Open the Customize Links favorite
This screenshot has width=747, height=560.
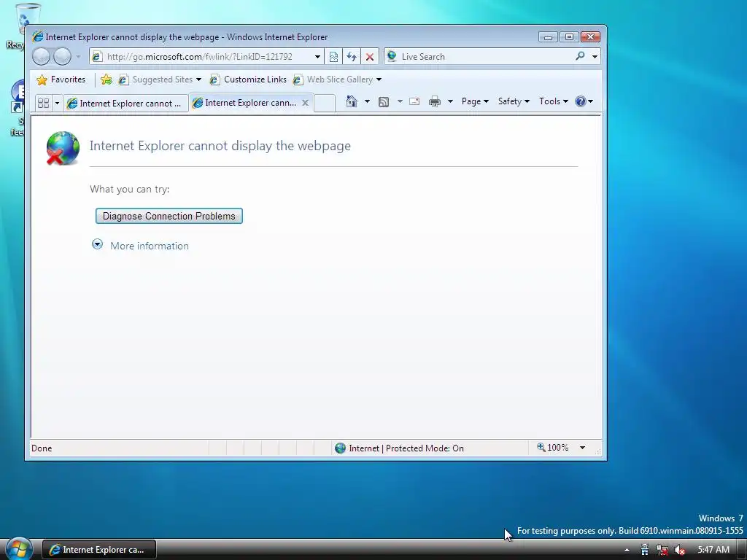pyautogui.click(x=248, y=79)
